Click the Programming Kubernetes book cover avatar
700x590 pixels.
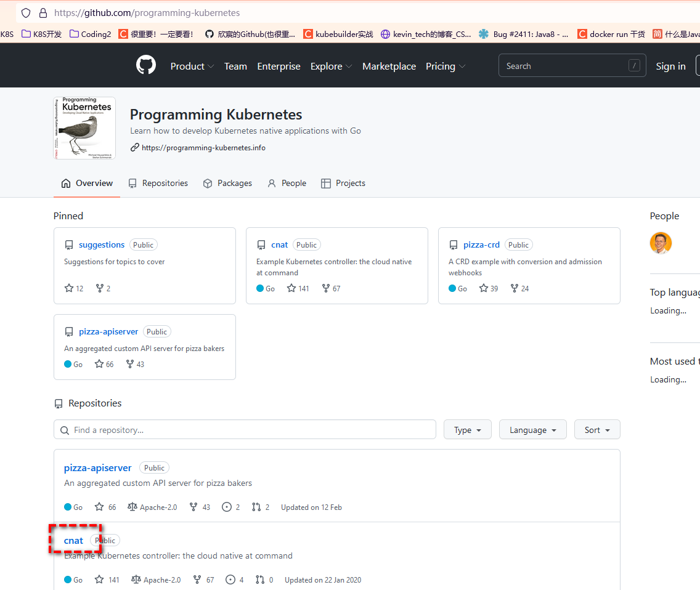pyautogui.click(x=84, y=128)
